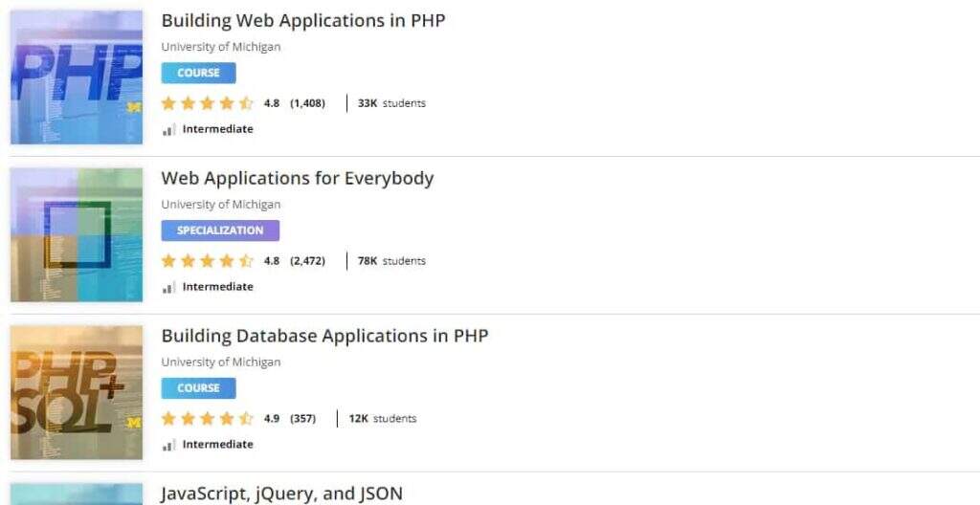Click the star rating of Web Applications for Everybody
980x505 pixels.
[x=207, y=261]
